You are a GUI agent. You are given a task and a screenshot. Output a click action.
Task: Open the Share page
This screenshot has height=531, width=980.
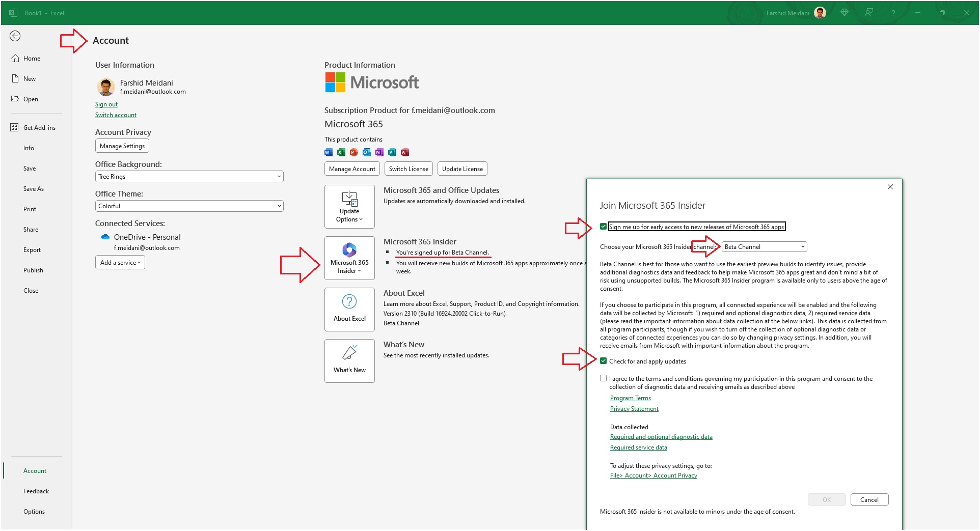point(31,230)
